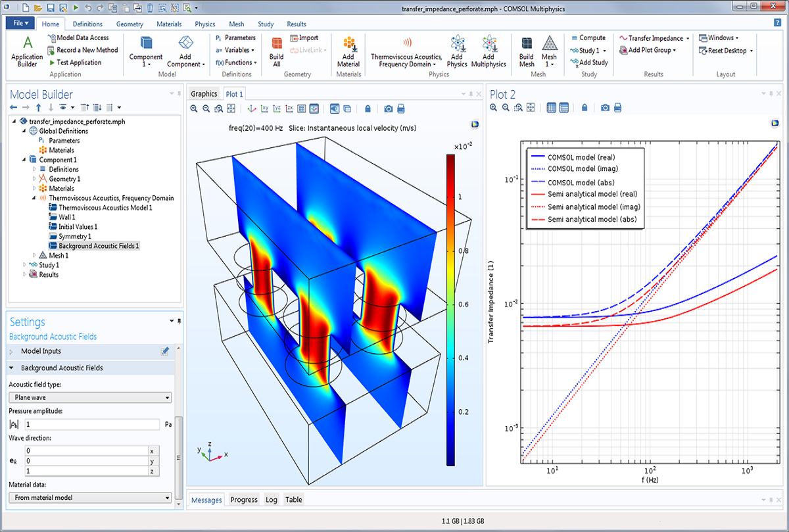
Task: Click the Settings panel vertical scrollbar
Action: click(x=180, y=458)
